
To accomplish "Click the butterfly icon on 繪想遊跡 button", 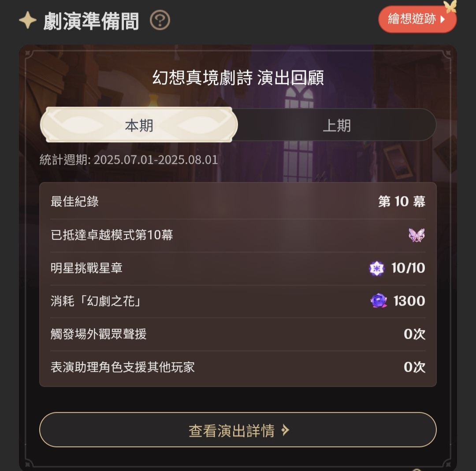I will pos(450,6).
